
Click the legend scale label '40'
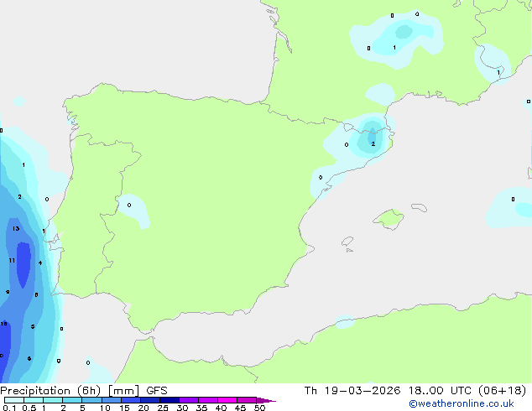pos(221,408)
